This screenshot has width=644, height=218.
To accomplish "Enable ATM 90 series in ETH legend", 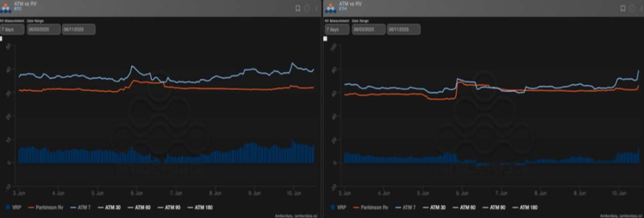I will pos(494,207).
